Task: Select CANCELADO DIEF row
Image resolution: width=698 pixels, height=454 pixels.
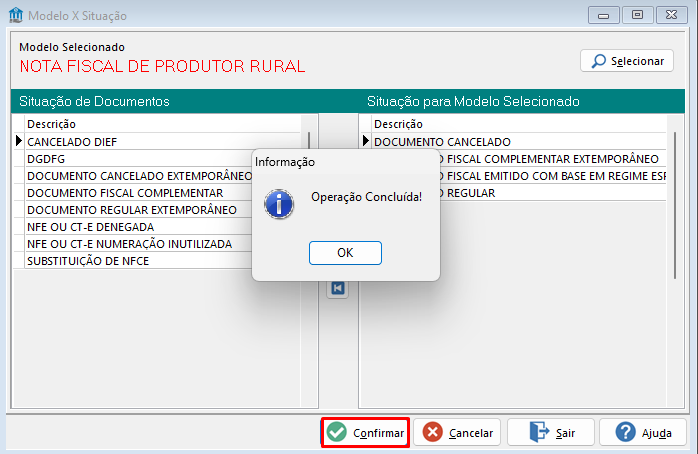Action: click(157, 142)
